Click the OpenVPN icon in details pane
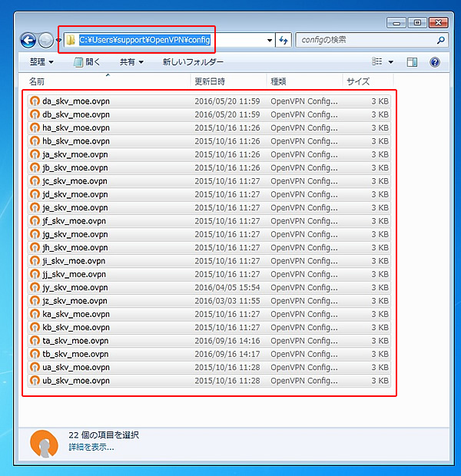The width and height of the screenshot is (461, 476). coord(45,445)
